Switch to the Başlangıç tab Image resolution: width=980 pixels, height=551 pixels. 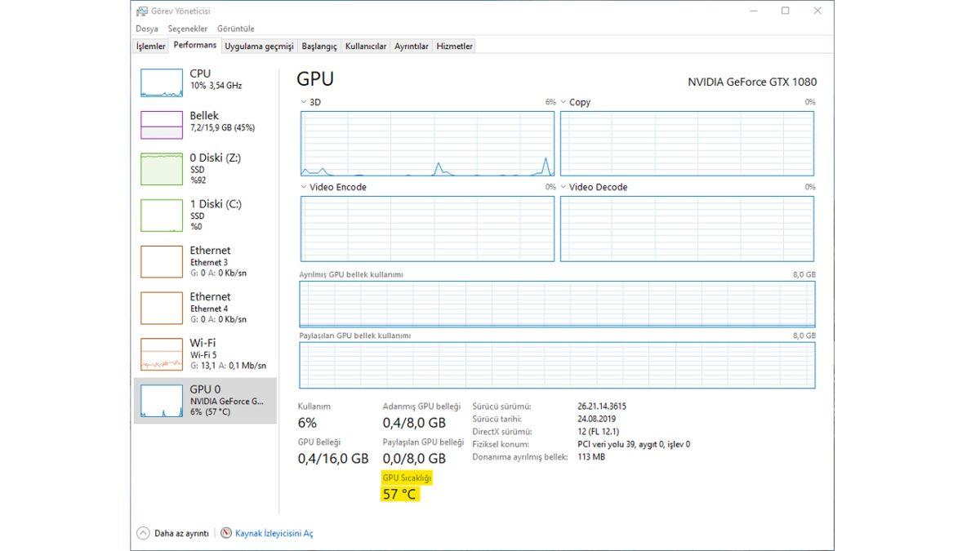pos(318,47)
